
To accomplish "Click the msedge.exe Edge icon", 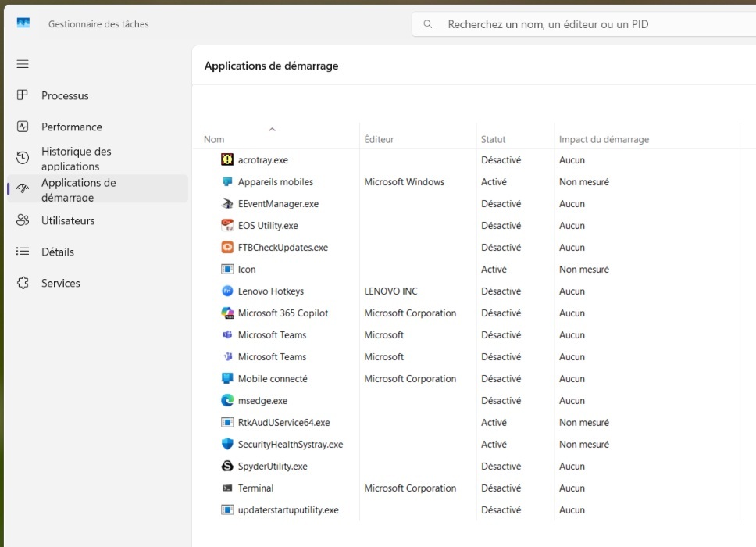I will pyautogui.click(x=227, y=400).
